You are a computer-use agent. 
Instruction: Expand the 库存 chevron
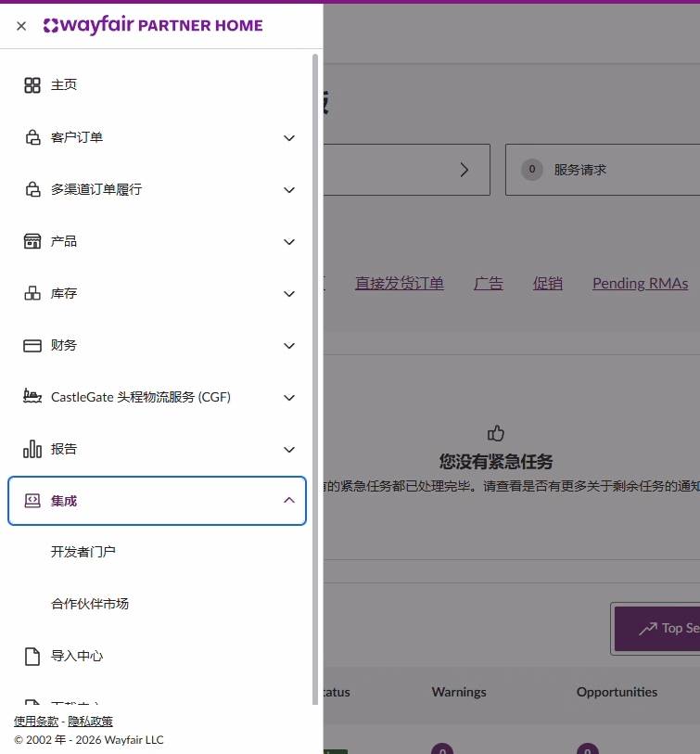(289, 294)
